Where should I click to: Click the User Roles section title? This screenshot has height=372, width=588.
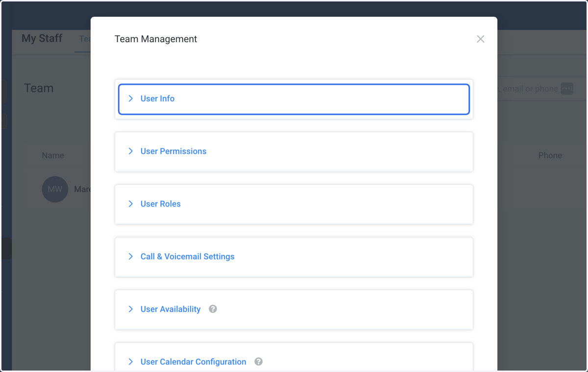[161, 204]
